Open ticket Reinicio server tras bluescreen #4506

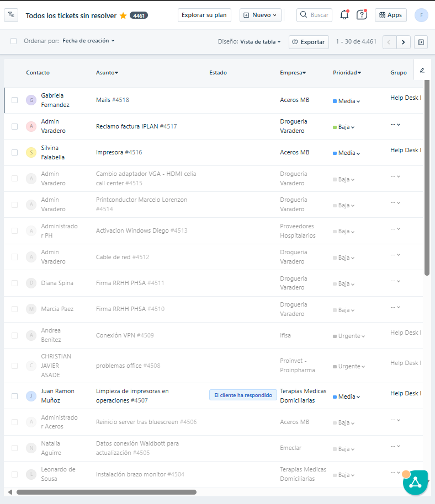146,422
